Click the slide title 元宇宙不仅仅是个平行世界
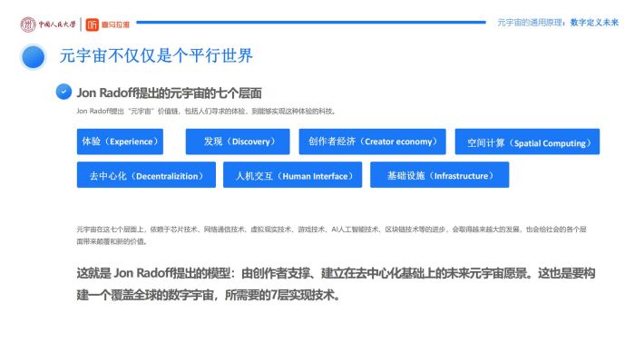Image resolution: width=644 pixels, height=362 pixels. (x=156, y=56)
